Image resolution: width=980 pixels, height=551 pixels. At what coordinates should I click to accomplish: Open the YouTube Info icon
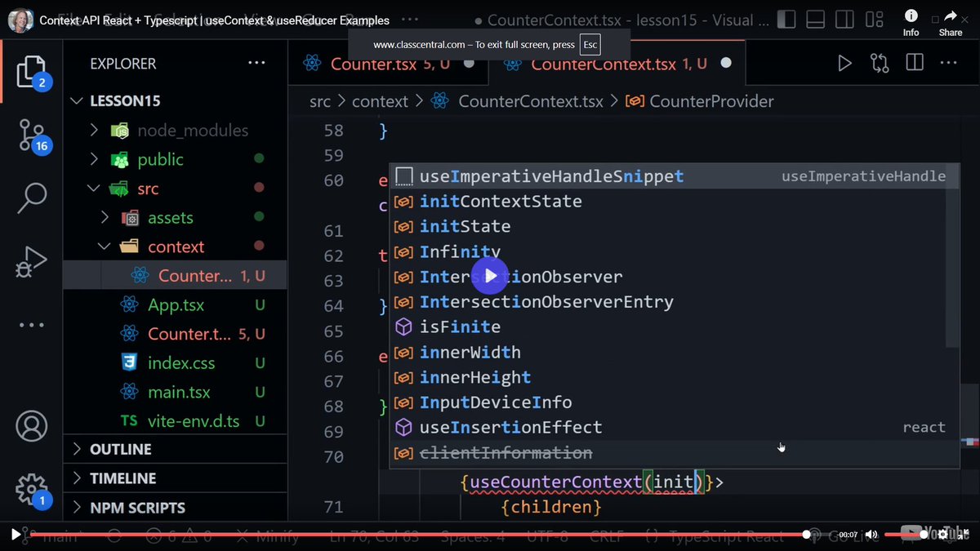[x=911, y=22]
